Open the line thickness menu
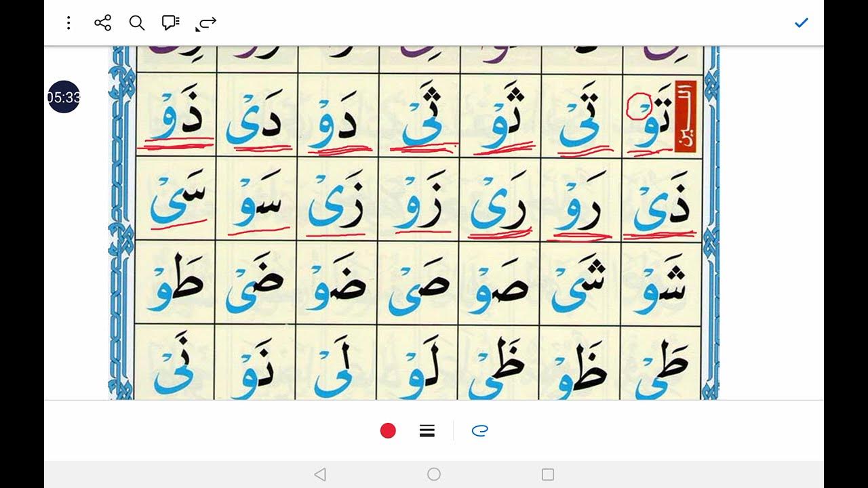This screenshot has height=488, width=868. tap(427, 430)
